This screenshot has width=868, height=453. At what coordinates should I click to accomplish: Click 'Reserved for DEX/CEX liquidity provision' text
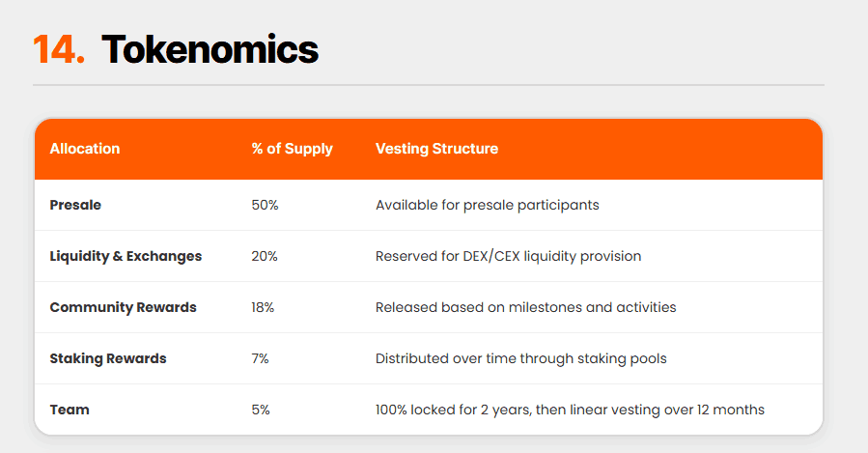pyautogui.click(x=508, y=256)
